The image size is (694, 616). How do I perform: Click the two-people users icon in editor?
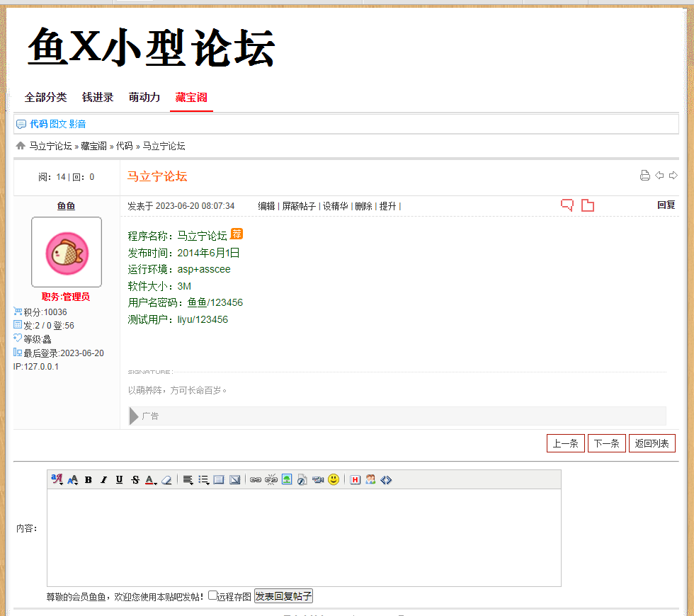click(370, 480)
